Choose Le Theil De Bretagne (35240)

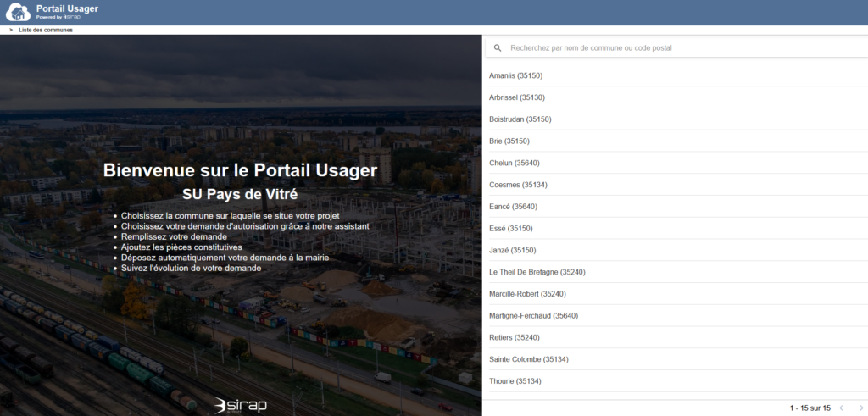[x=537, y=272]
